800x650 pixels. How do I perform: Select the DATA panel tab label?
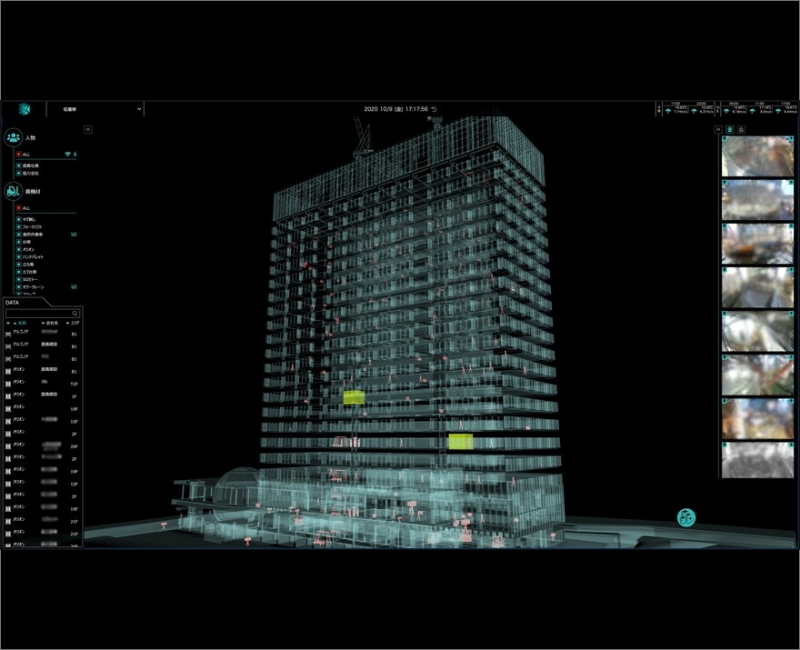(x=12, y=302)
